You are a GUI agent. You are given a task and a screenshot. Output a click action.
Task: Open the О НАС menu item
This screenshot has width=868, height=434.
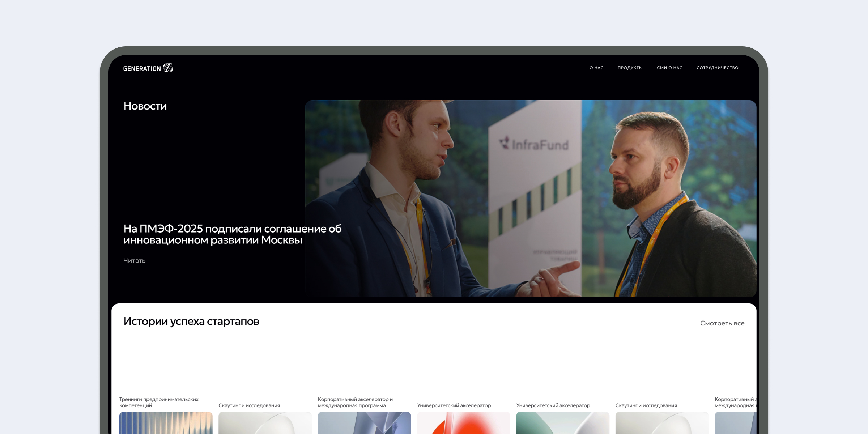(x=596, y=68)
